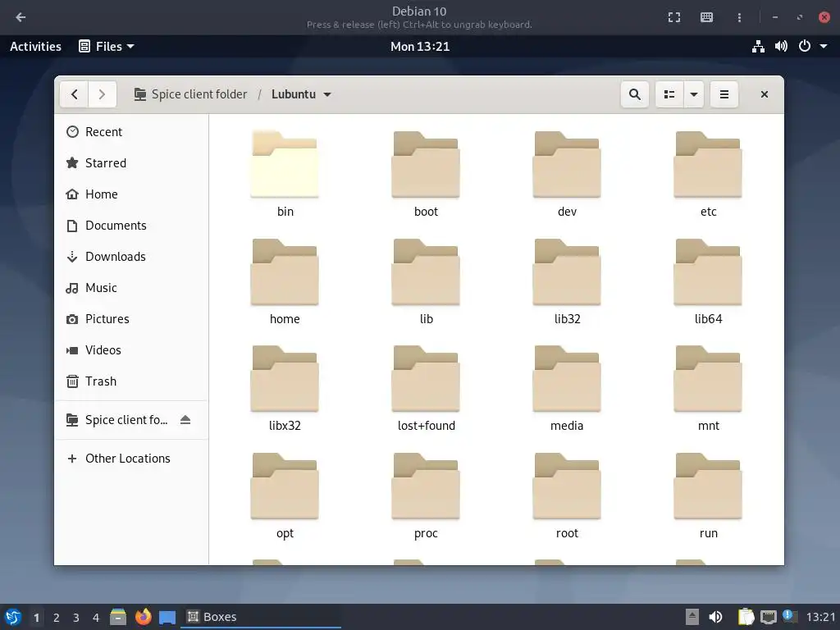
Task: Open Videos in the sidebar
Action: (131, 349)
